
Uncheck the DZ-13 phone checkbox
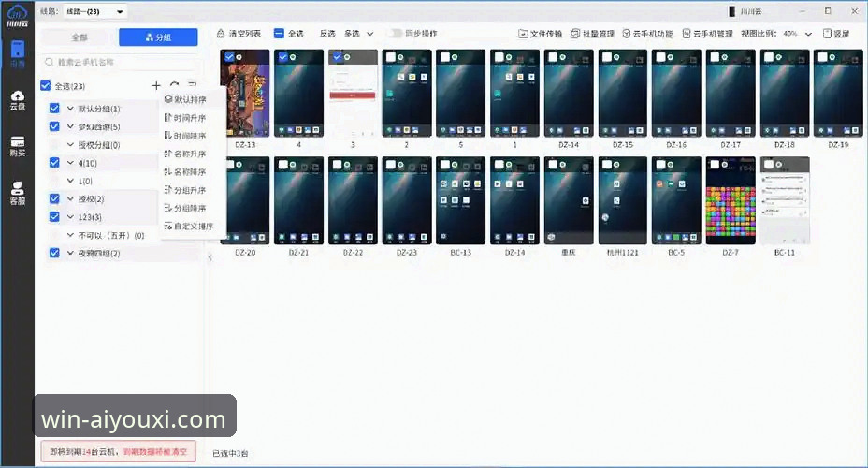229,57
